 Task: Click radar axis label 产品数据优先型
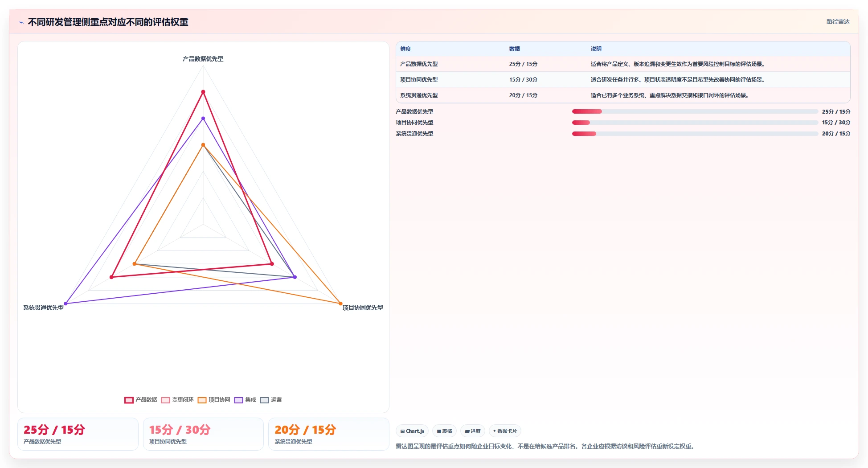(203, 59)
